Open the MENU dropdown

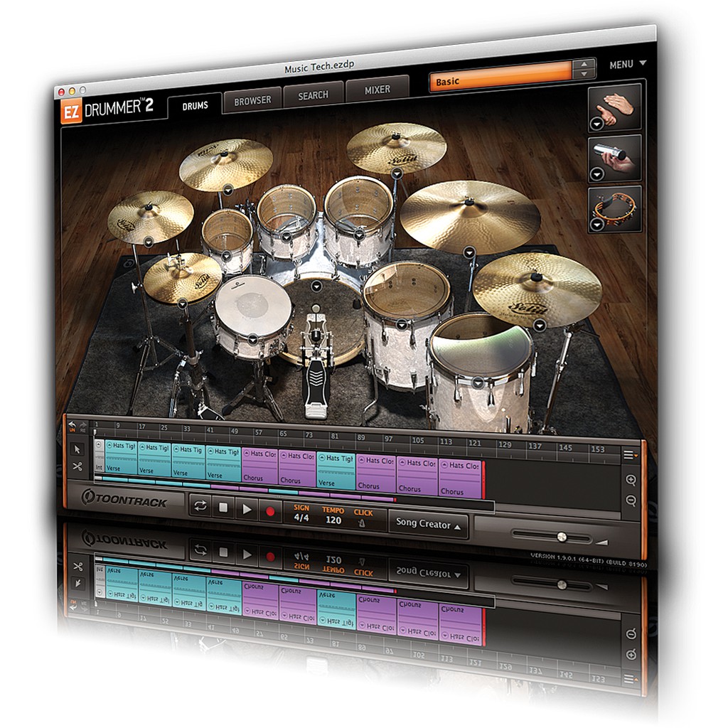[x=627, y=64]
